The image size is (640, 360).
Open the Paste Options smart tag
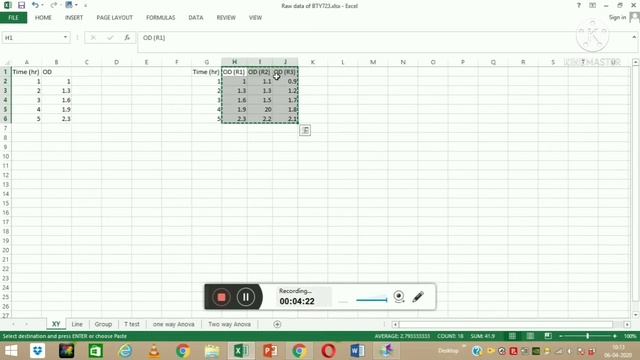tap(305, 130)
